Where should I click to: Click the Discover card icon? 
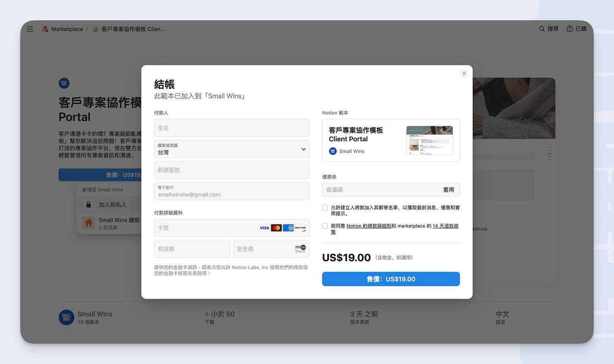[x=300, y=228]
